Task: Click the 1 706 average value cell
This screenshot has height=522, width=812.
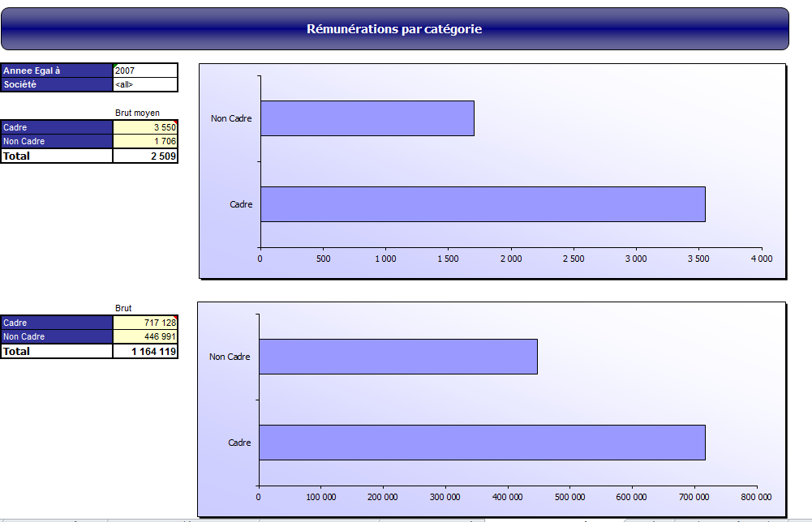Action: point(145,141)
